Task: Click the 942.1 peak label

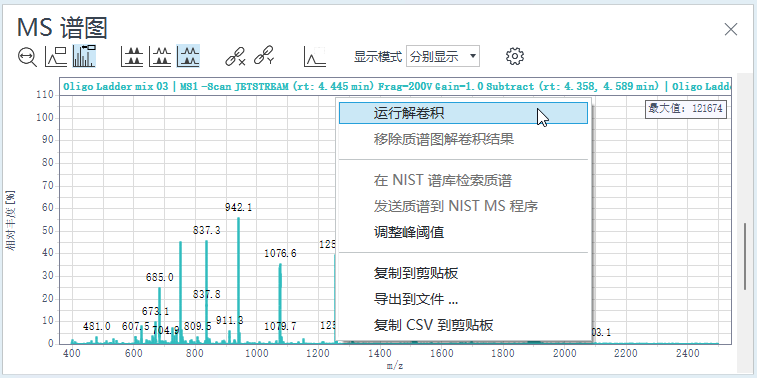Action: click(238, 208)
